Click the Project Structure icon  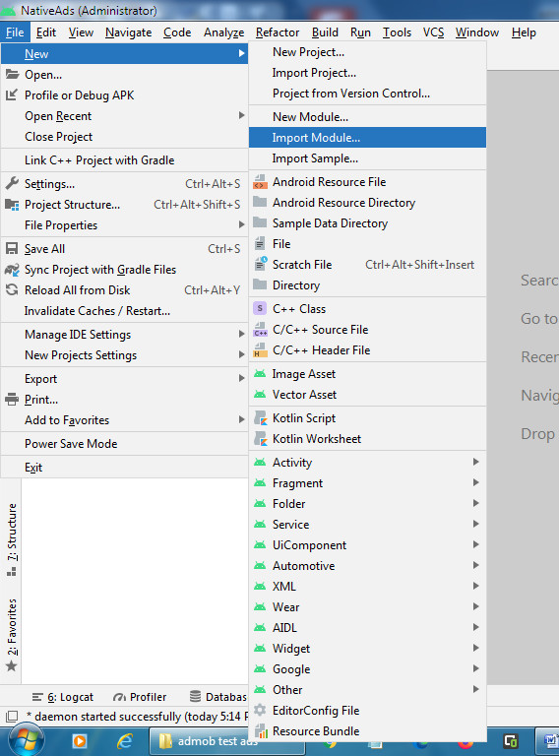pyautogui.click(x=12, y=205)
